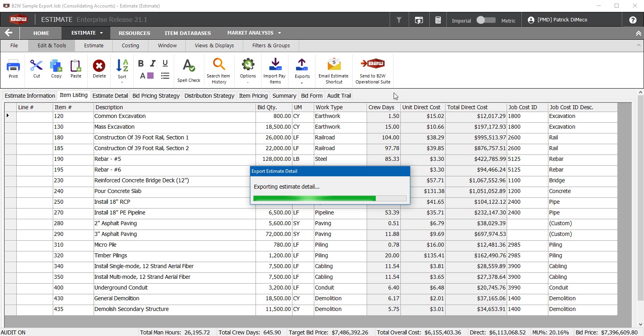
Task: Open the Costing ribbon tab
Action: click(130, 46)
